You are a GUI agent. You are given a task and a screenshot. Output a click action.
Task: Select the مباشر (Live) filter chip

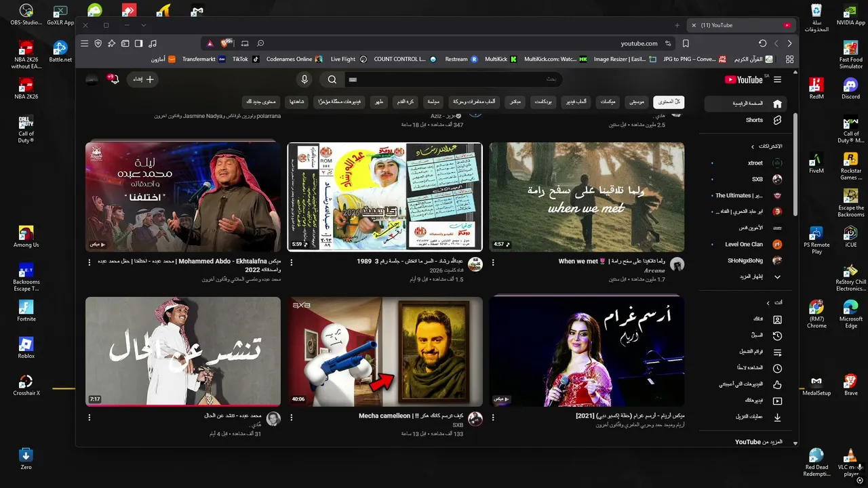[x=515, y=102]
